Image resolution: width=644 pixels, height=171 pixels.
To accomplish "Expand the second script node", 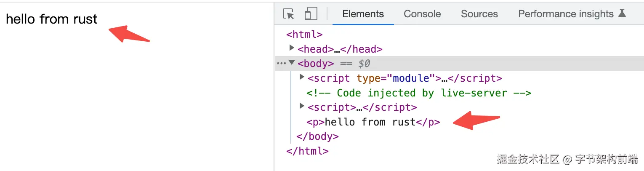I will tap(302, 106).
